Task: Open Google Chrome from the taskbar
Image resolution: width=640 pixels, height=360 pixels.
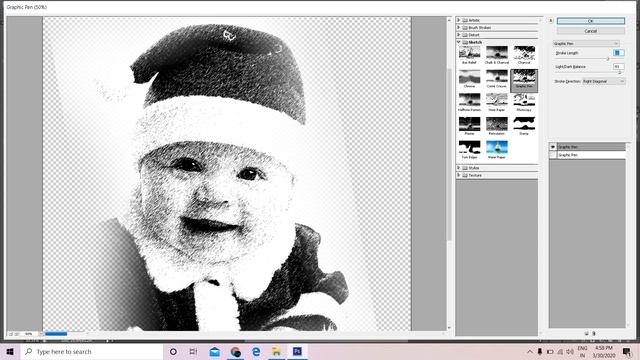Action: (236, 351)
